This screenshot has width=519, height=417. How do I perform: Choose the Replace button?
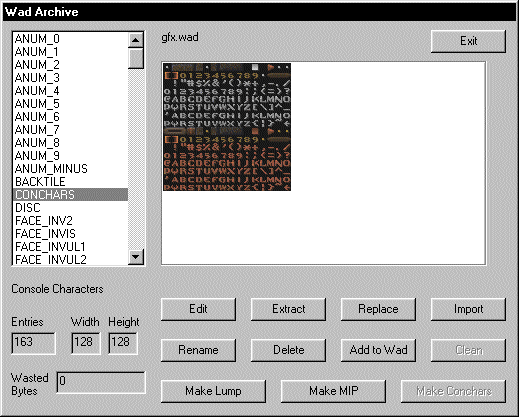pos(378,309)
